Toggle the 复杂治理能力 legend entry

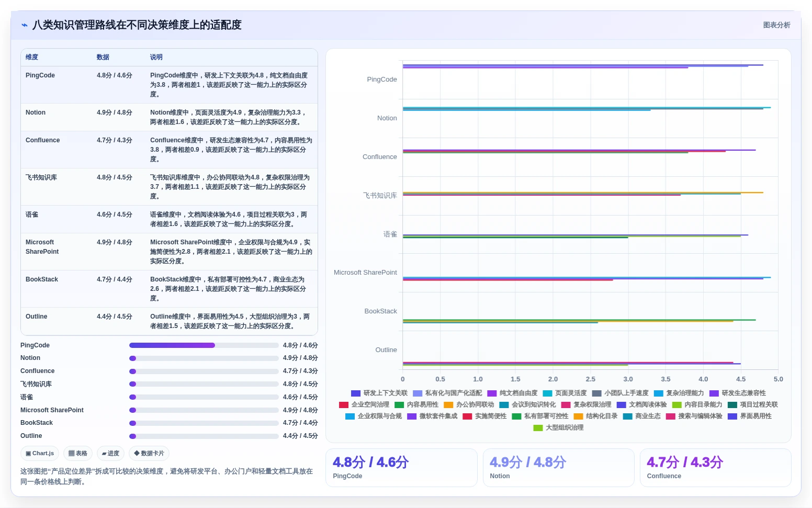click(679, 393)
